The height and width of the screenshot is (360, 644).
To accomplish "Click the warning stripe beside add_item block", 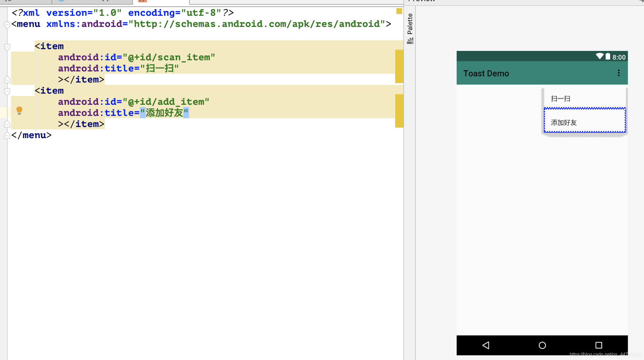I will click(x=399, y=111).
